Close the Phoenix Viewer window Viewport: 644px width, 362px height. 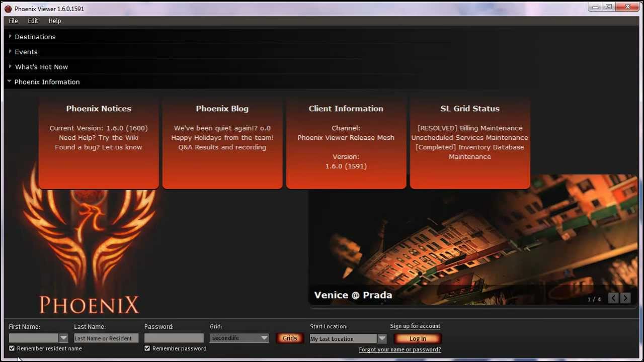point(628,7)
